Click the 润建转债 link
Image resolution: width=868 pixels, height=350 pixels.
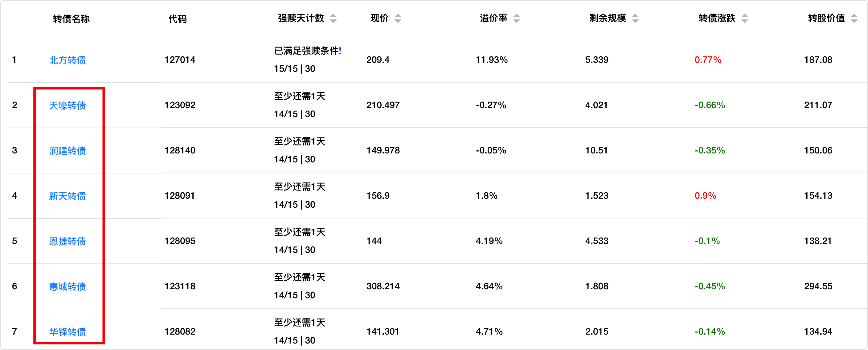(x=68, y=151)
